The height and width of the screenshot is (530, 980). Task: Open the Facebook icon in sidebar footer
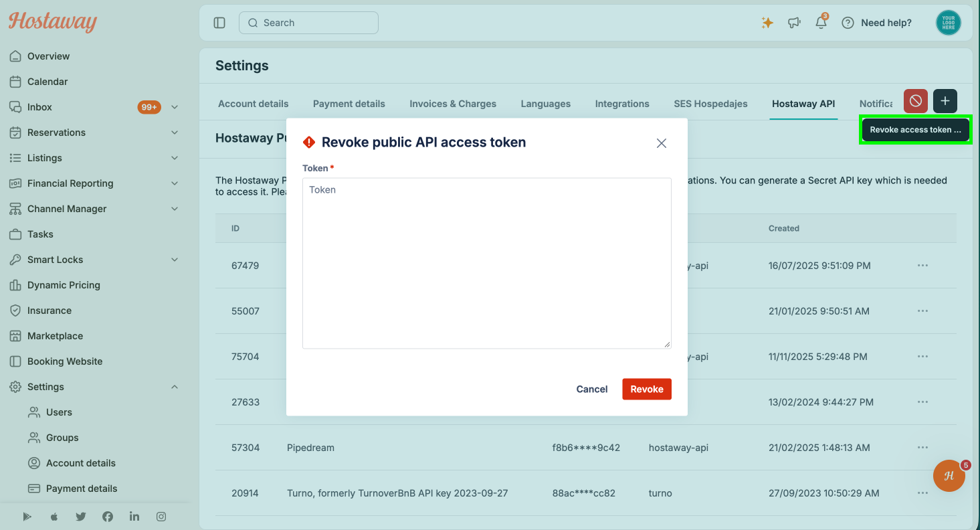point(108,517)
